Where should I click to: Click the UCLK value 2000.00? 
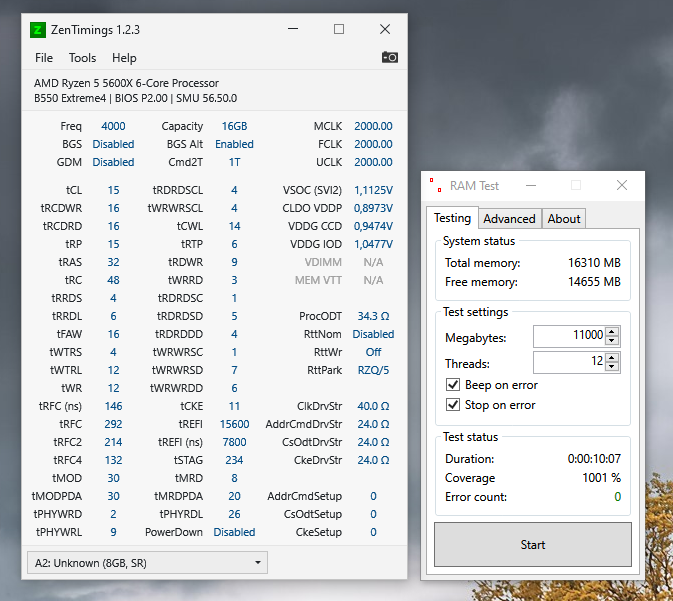pyautogui.click(x=373, y=162)
